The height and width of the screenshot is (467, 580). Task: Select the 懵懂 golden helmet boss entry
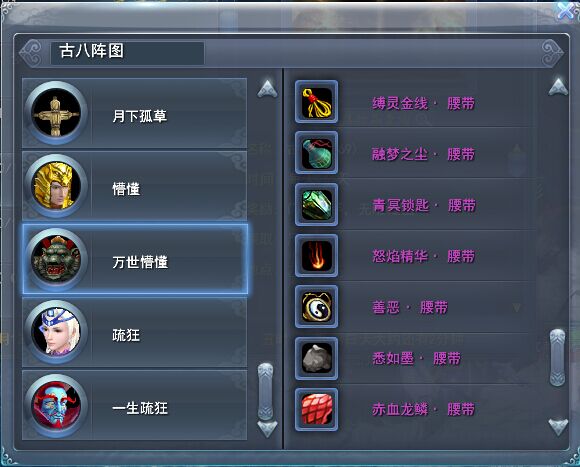(134, 186)
